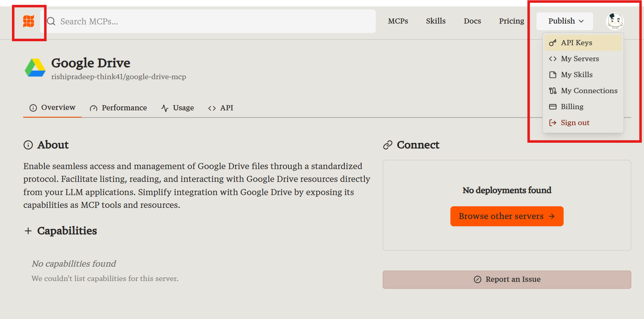This screenshot has width=644, height=319.
Task: Select My Servers from the menu
Action: [580, 59]
